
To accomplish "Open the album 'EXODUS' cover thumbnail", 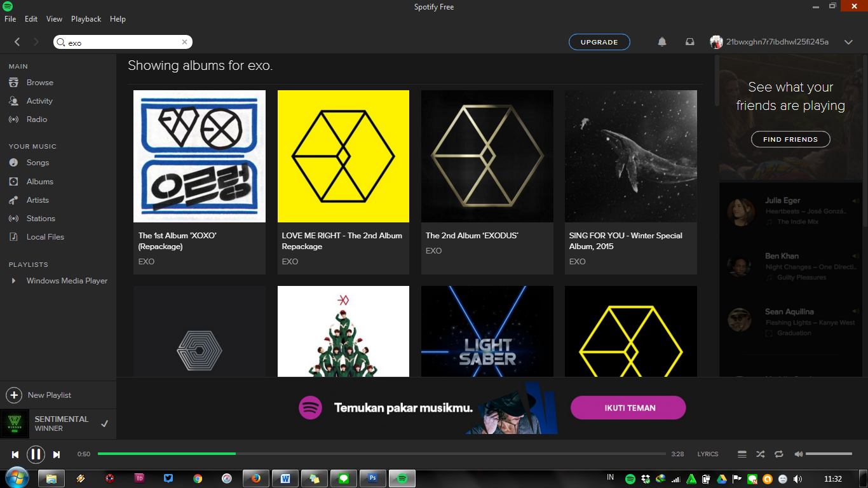I will tap(487, 156).
